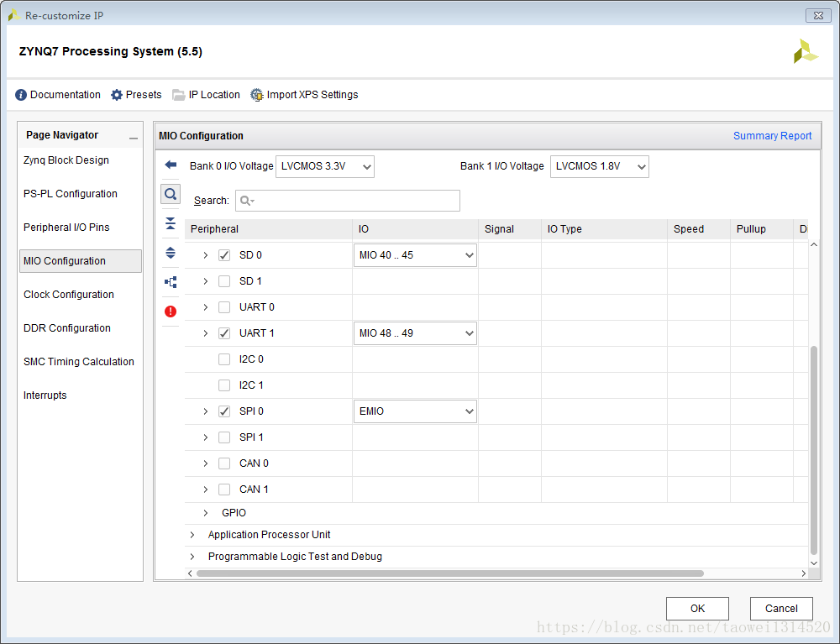Viewport: 840px width, 644px height.
Task: Expand the UART 0 row
Action: click(x=205, y=307)
